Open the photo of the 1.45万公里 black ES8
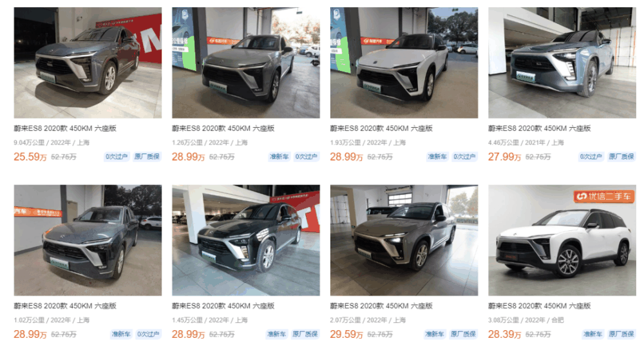644x354 pixels. pos(245,240)
